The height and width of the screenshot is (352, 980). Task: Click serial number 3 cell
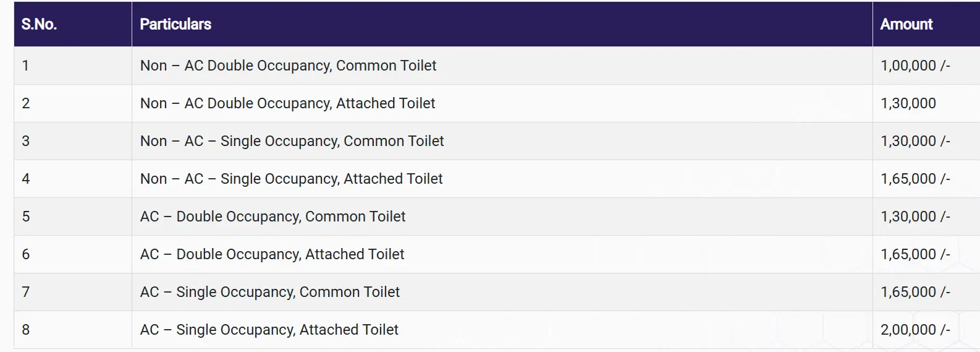tap(26, 141)
